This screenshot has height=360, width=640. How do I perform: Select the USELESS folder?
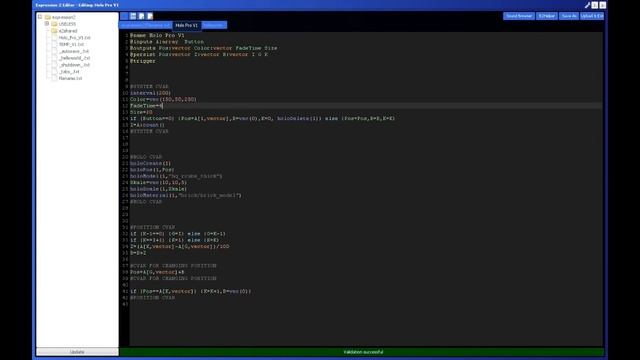pyautogui.click(x=67, y=24)
